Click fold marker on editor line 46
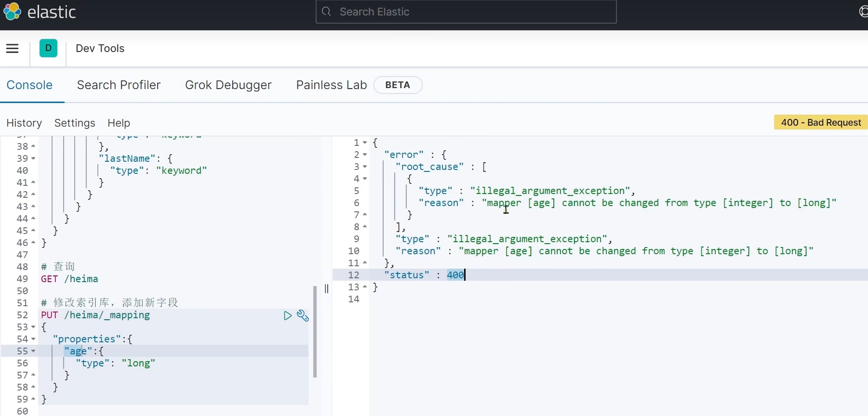 click(33, 243)
